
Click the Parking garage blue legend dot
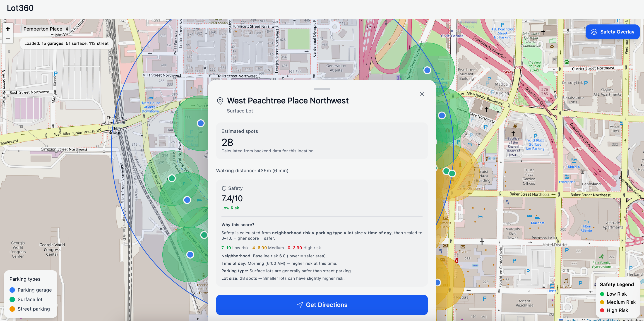tap(12, 290)
